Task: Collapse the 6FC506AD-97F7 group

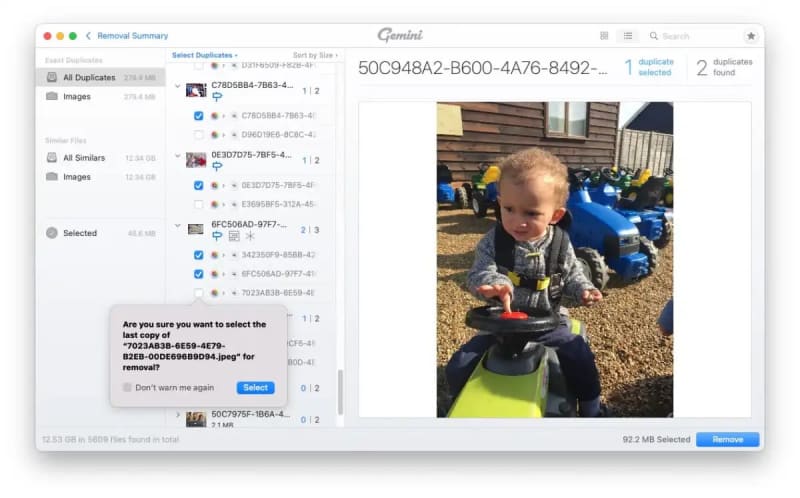Action: [x=178, y=225]
